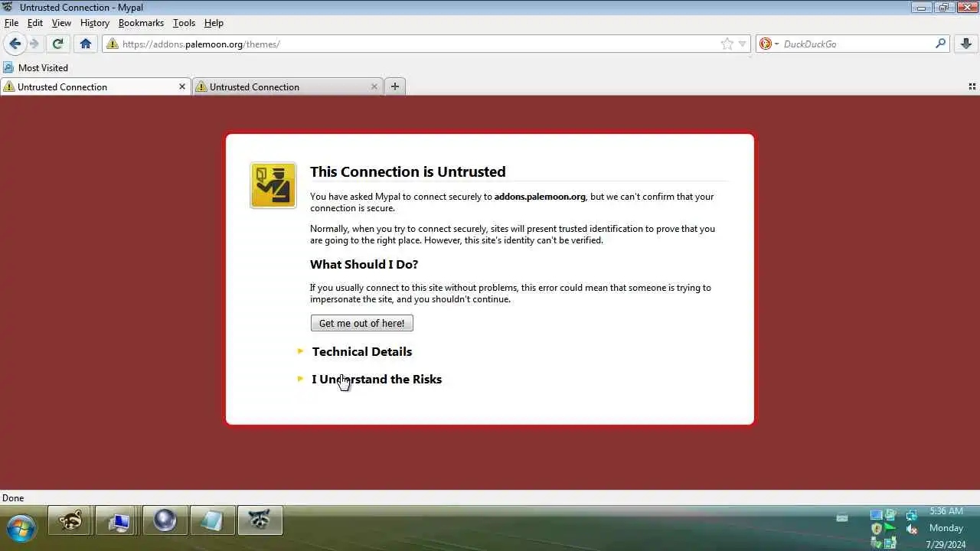Open the Help menu
The width and height of the screenshot is (980, 551).
point(214,23)
